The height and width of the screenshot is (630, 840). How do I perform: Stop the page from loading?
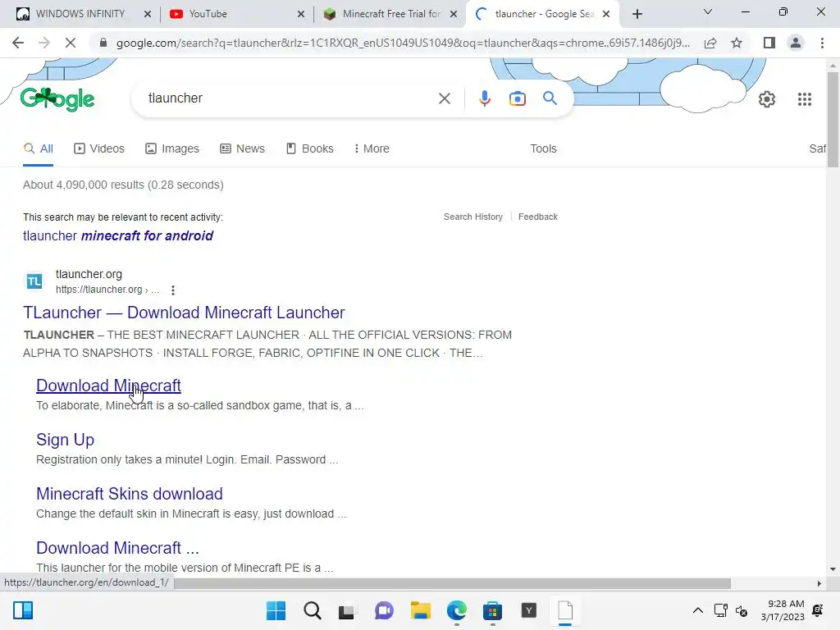(x=71, y=43)
